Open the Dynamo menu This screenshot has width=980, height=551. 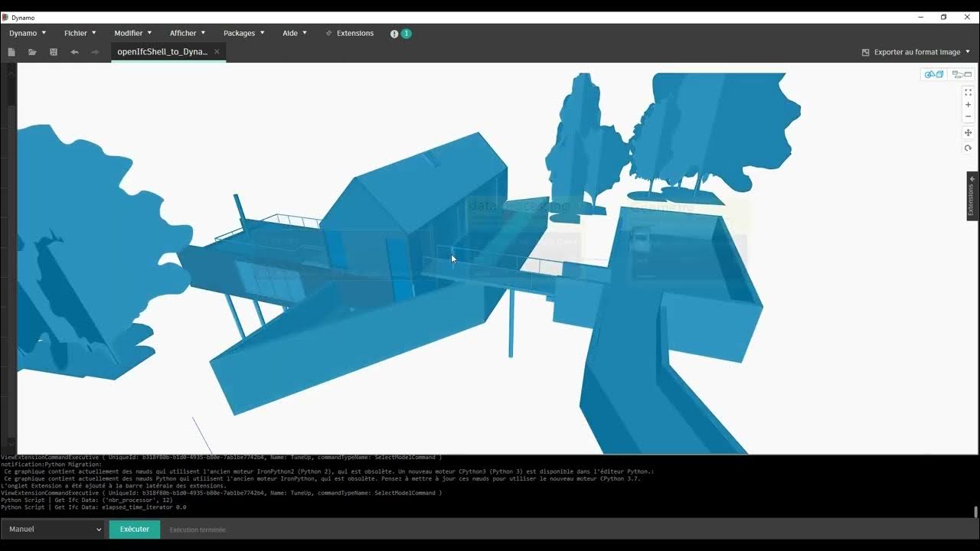point(28,33)
